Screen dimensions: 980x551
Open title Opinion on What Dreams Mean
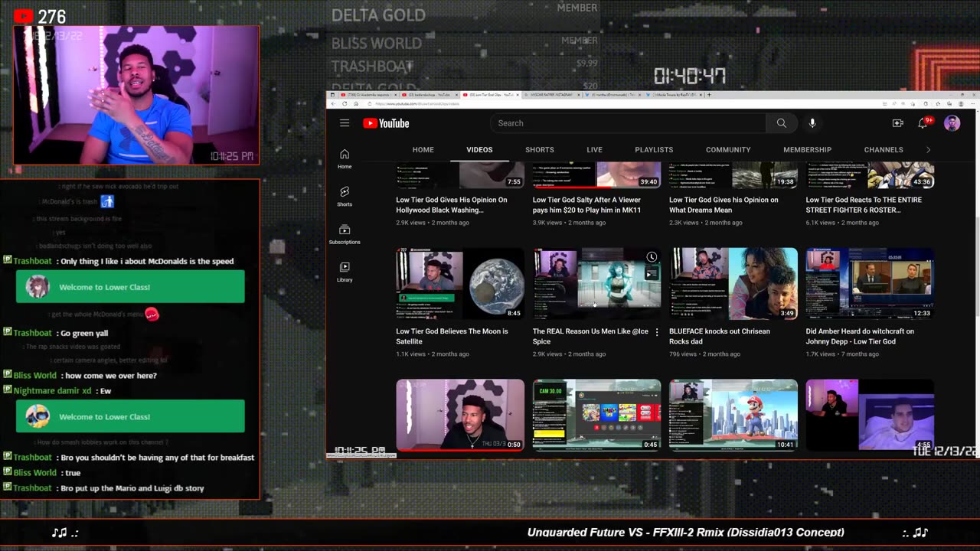(724, 204)
